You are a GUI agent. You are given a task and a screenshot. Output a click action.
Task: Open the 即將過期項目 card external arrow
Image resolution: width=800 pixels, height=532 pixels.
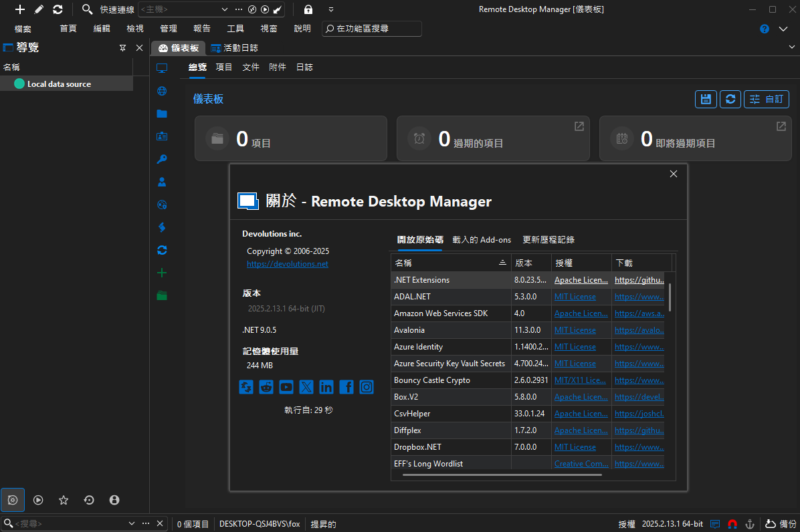click(781, 126)
